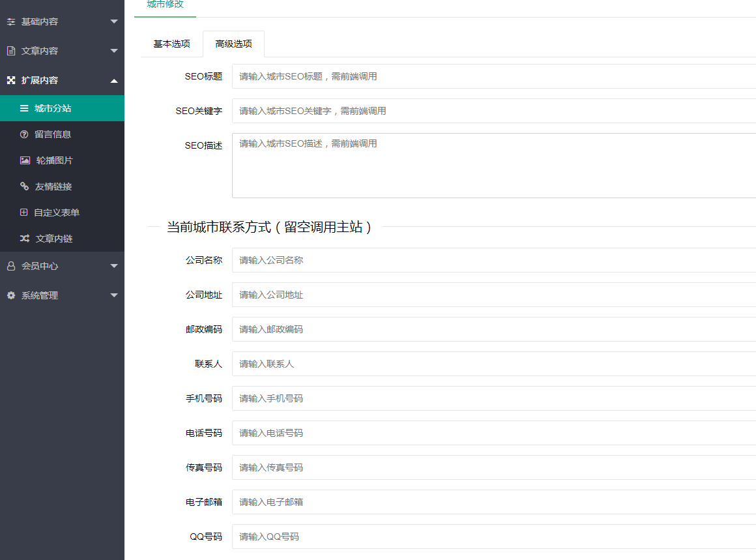Click the shuffle icon next to 文章内链
Screen dimensions: 756x560
coord(23,238)
